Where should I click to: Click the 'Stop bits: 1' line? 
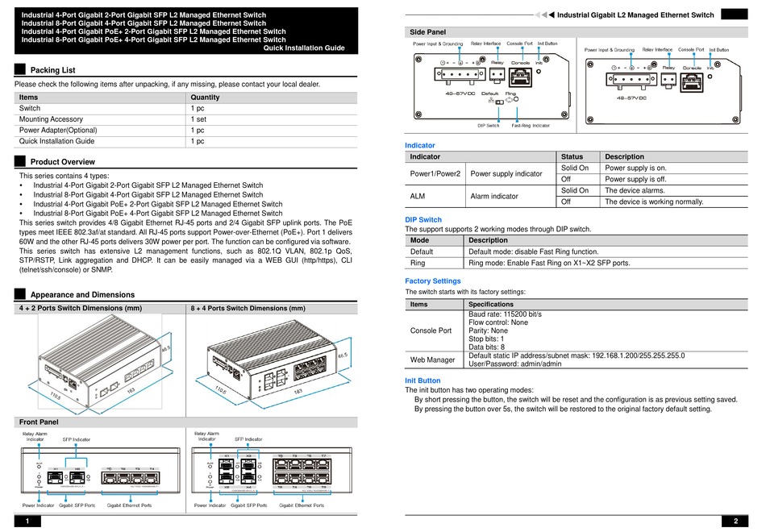486,339
